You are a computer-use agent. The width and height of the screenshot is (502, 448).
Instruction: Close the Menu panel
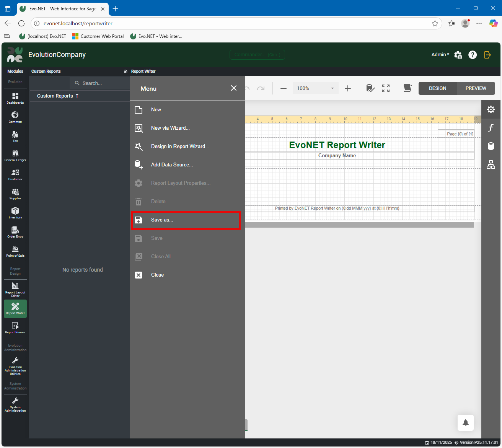pos(234,88)
